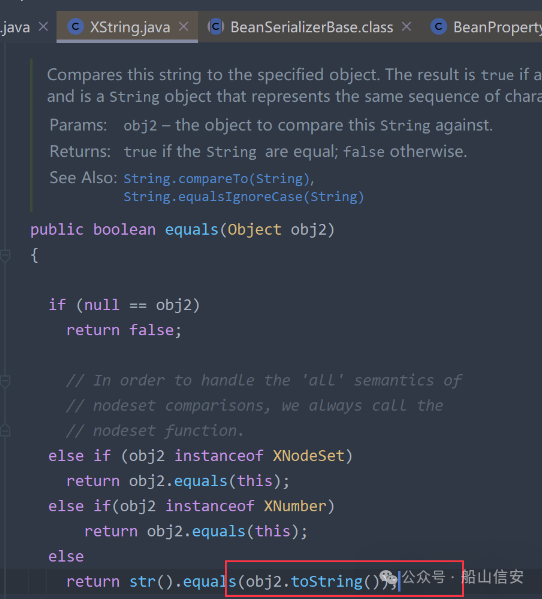Click the BeanProperty tab class icon
The image size is (542, 599).
tap(439, 27)
